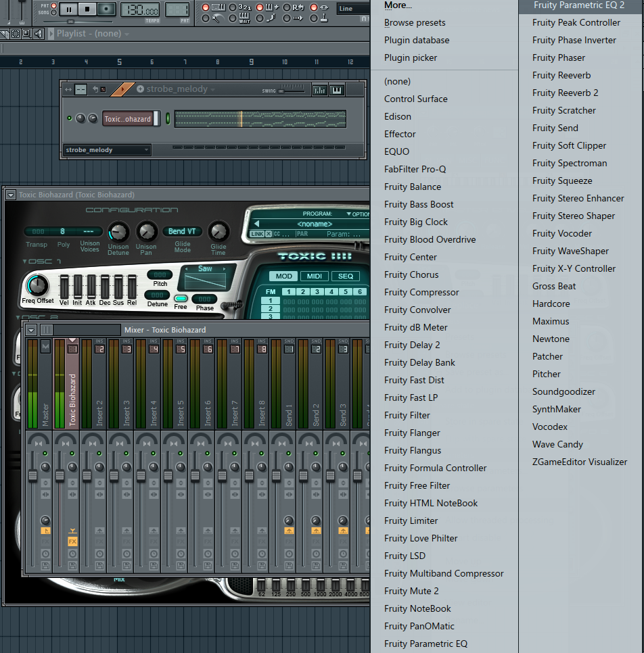Open the Line snap selector
The width and height of the screenshot is (644, 653).
click(x=352, y=8)
